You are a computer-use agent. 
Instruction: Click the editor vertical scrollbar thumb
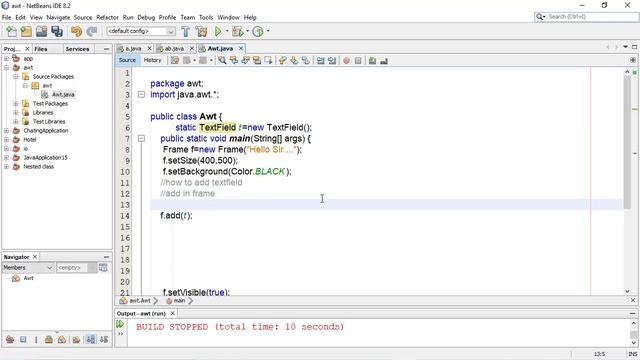pyautogui.click(x=627, y=142)
